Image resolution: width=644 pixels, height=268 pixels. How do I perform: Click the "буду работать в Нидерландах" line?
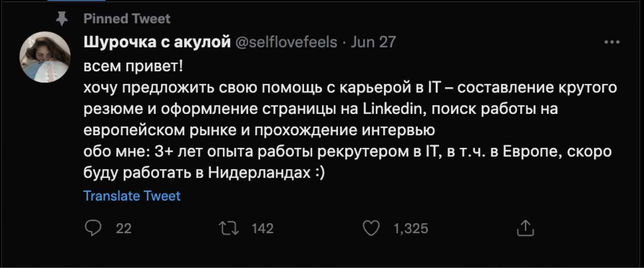[x=204, y=173]
